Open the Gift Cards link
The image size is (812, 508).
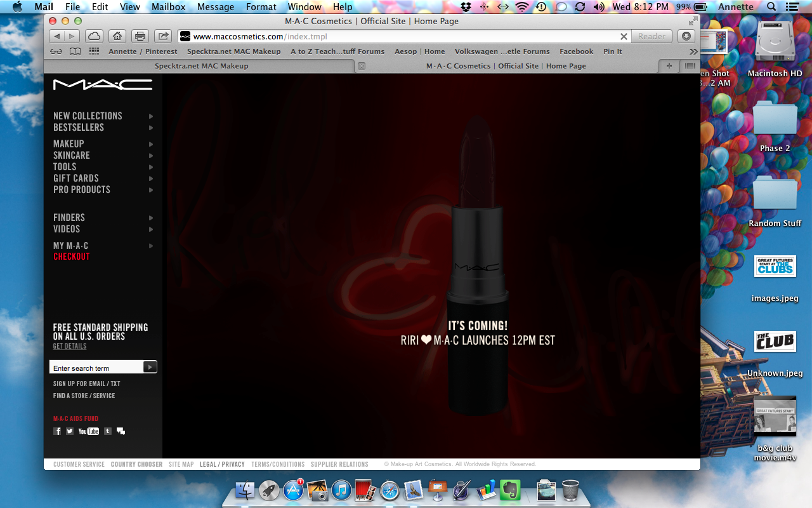point(76,178)
